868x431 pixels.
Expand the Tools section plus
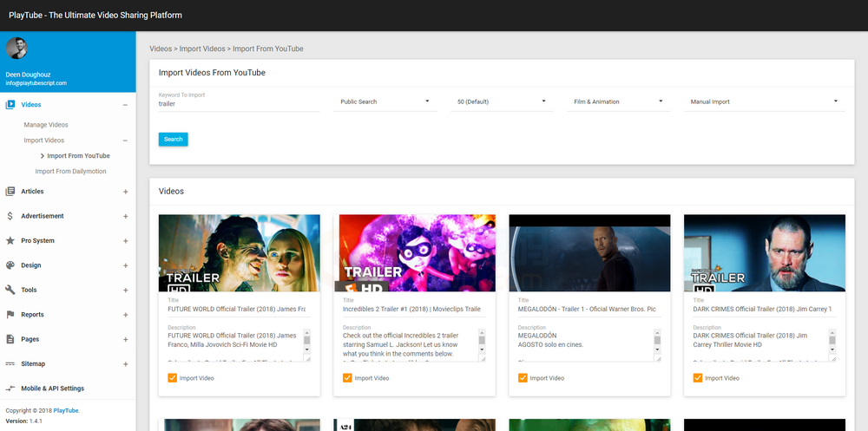tap(125, 291)
